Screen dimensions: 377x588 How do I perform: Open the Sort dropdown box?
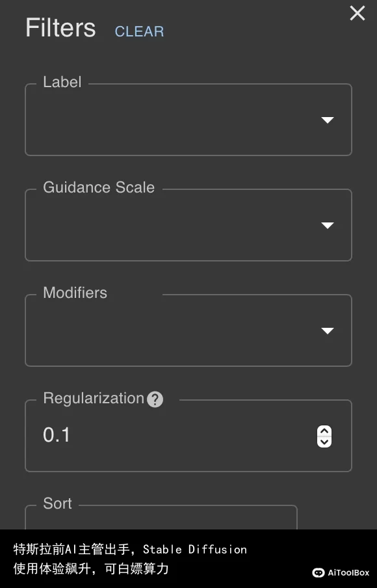161,518
